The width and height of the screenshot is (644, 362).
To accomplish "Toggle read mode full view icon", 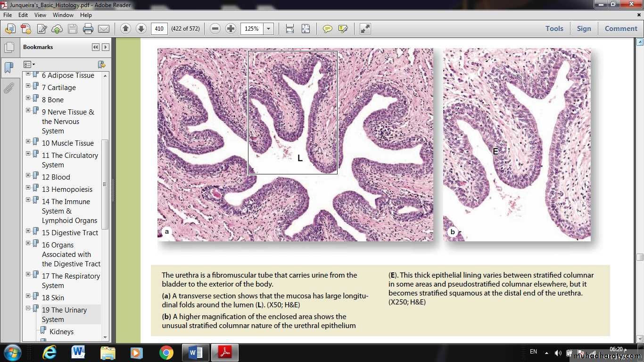I will click(x=365, y=29).
